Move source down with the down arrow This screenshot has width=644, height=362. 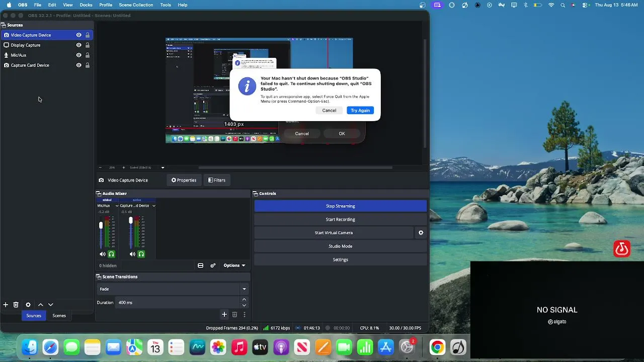tap(51, 305)
